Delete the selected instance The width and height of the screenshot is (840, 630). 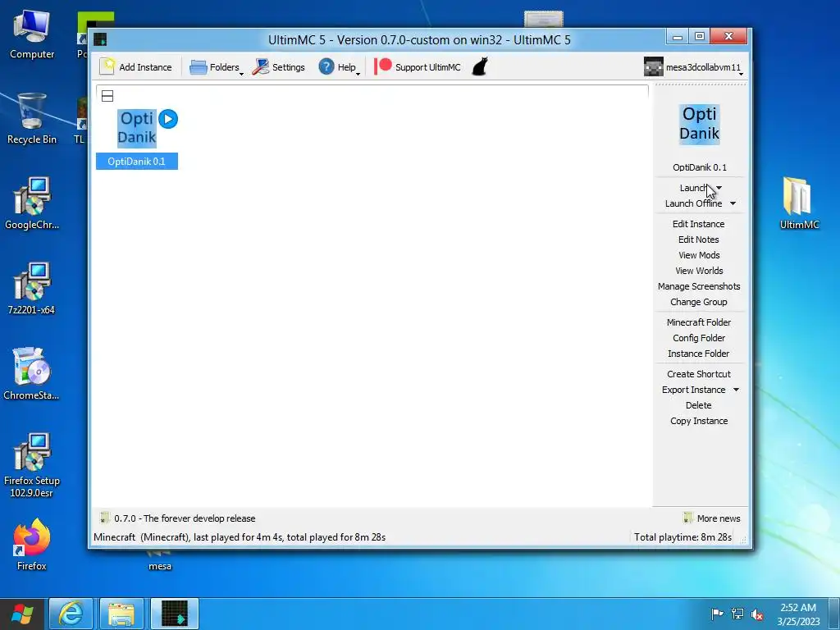699,405
